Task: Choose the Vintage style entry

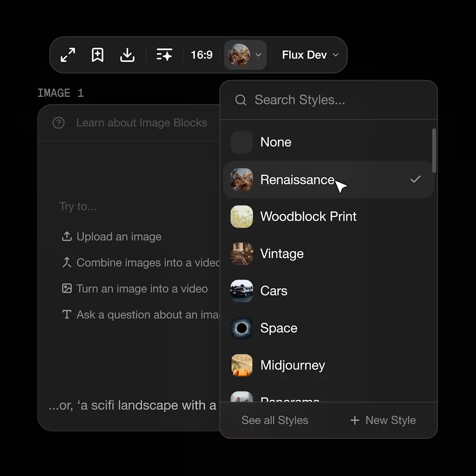Action: coord(282,254)
